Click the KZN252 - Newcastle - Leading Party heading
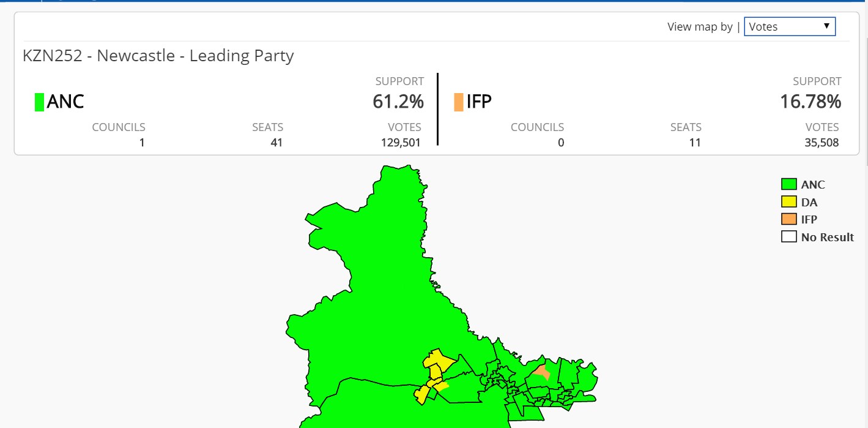This screenshot has width=868, height=428. pyautogui.click(x=158, y=56)
